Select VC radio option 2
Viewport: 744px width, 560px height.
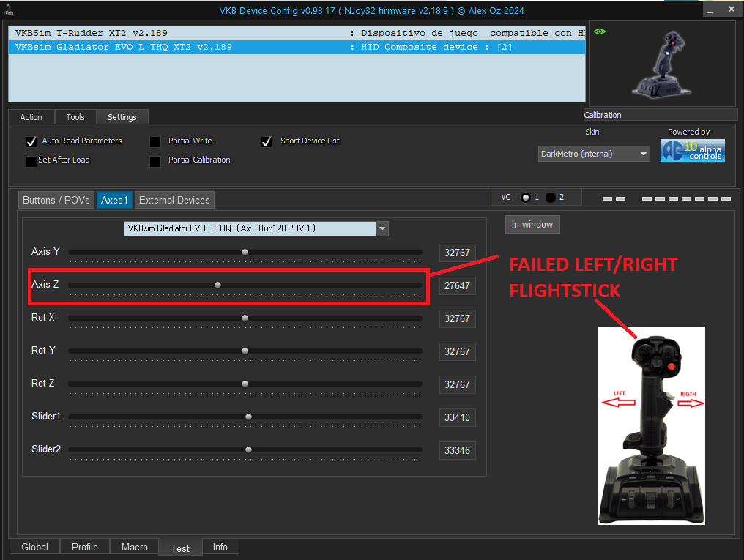[x=551, y=197]
